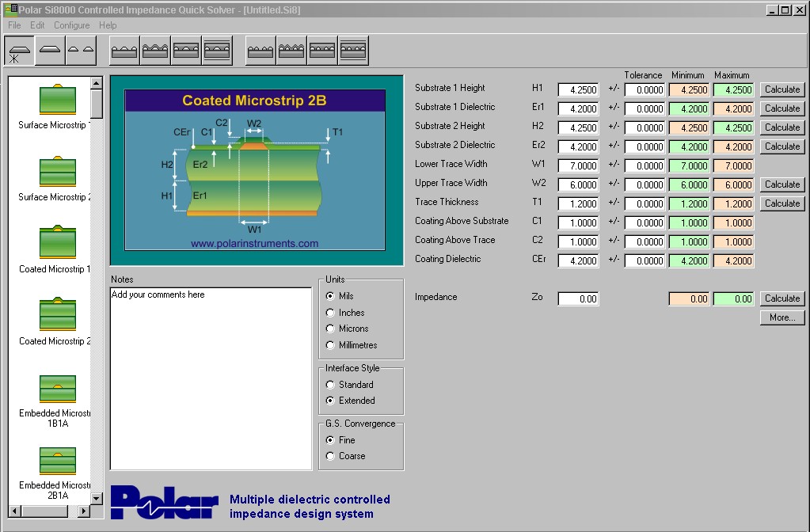Select Surface Microstrip 2 structure icon
Image resolution: width=810 pixels, height=532 pixels.
57,172
